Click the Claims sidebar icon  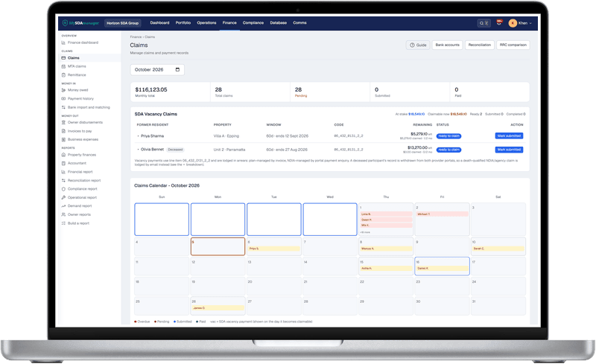click(x=63, y=58)
